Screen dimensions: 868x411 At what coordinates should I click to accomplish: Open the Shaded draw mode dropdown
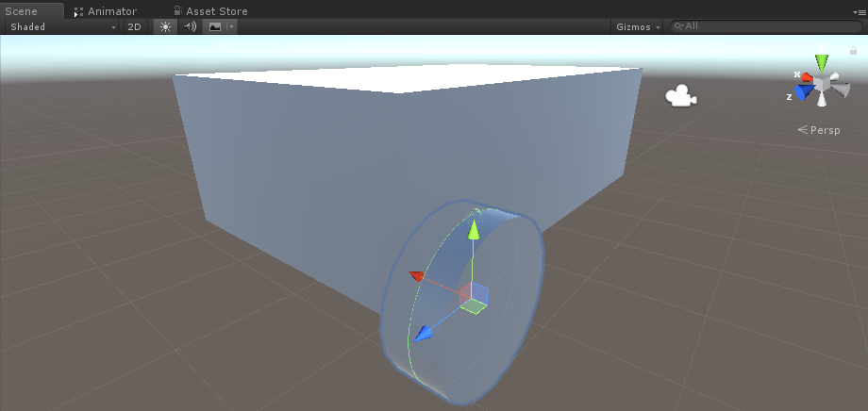61,27
